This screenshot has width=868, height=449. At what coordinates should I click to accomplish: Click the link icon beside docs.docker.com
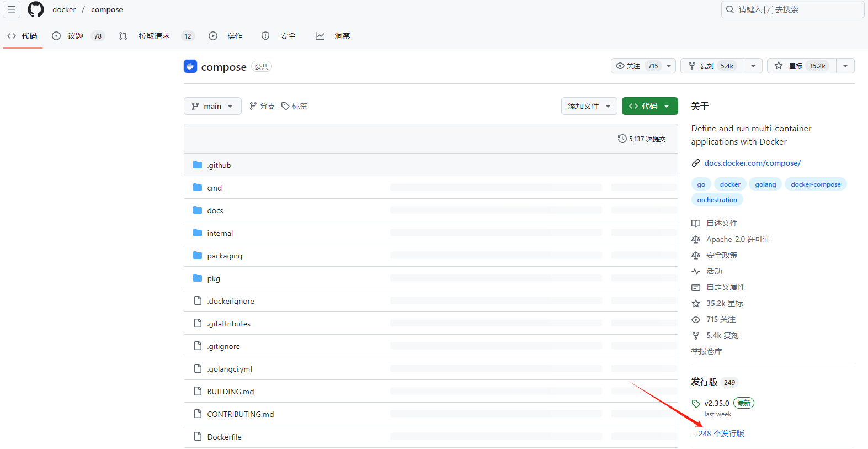point(696,163)
